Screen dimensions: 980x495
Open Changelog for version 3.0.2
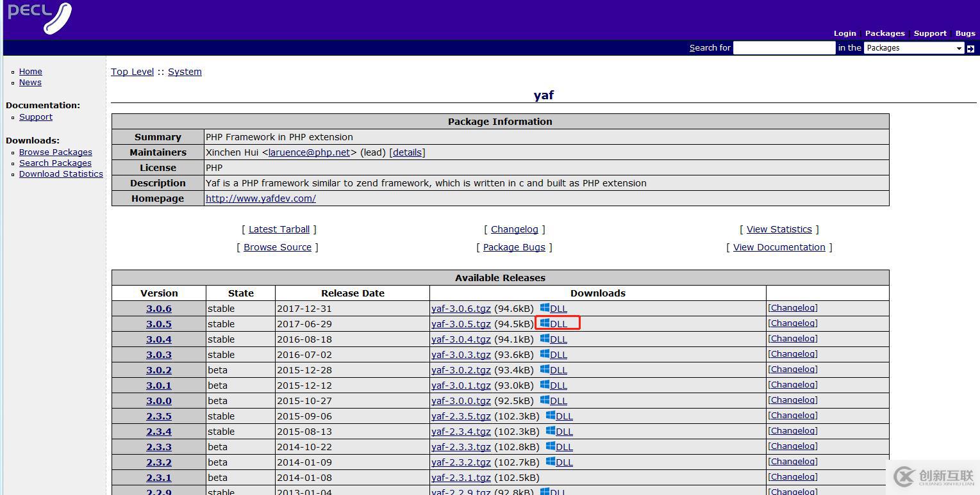pos(793,369)
